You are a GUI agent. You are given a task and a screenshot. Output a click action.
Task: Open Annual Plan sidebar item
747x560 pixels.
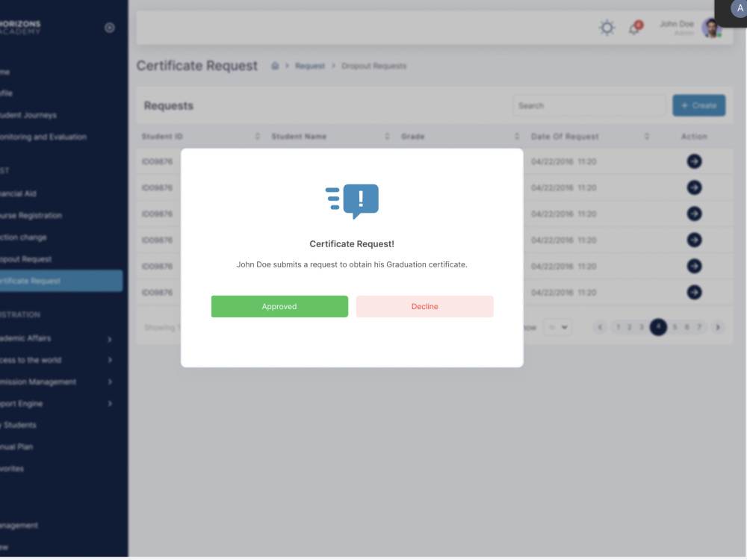pos(16,447)
